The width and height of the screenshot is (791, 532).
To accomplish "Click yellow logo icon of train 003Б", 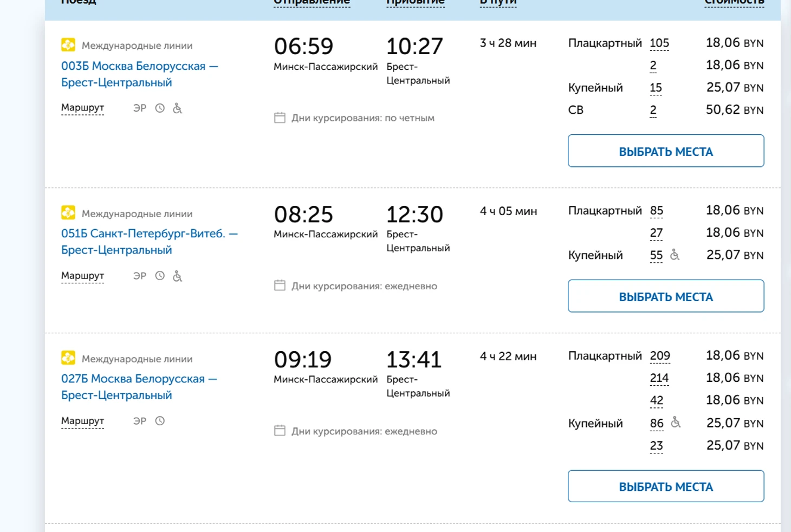I will (x=68, y=45).
